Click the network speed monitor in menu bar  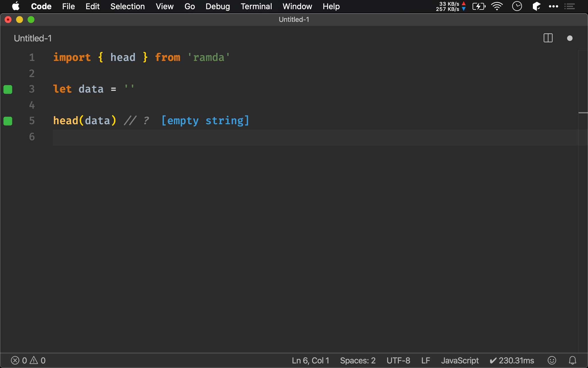451,6
